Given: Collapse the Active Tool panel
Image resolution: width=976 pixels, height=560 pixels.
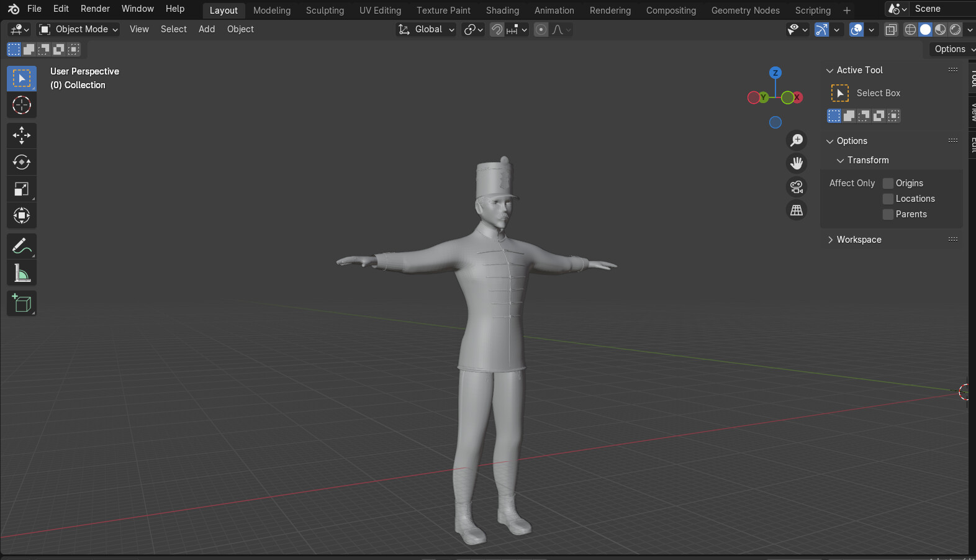Looking at the screenshot, I should (830, 70).
